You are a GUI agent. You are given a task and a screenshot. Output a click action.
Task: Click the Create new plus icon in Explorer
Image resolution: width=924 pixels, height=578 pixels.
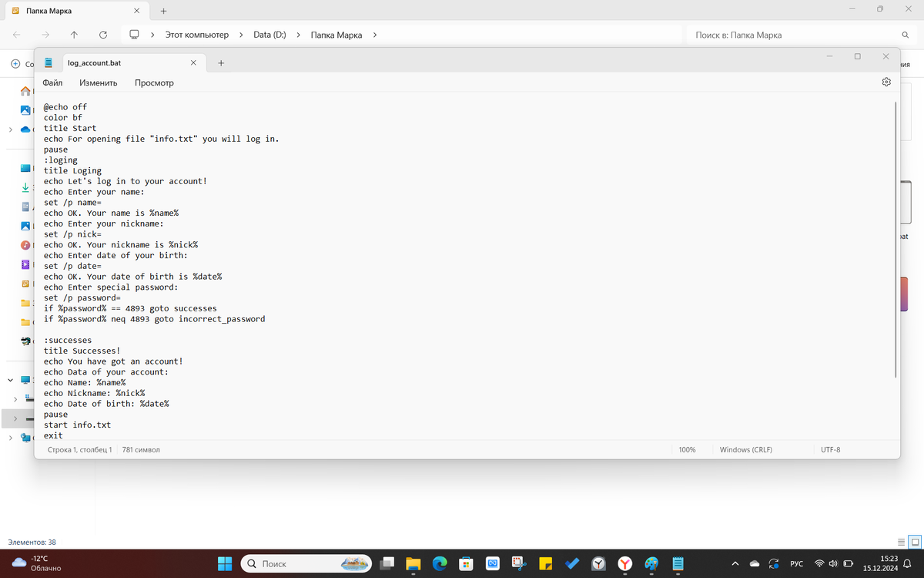tap(15, 64)
